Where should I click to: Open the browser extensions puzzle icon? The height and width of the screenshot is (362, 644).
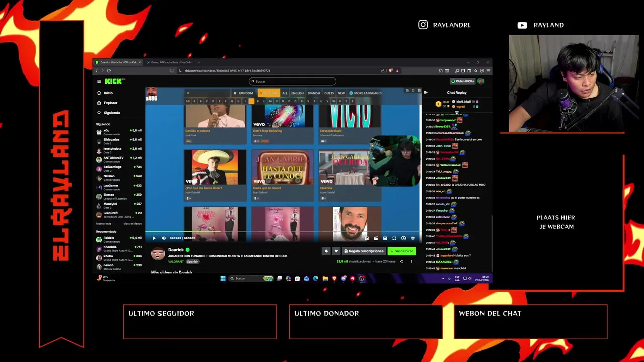point(441,71)
